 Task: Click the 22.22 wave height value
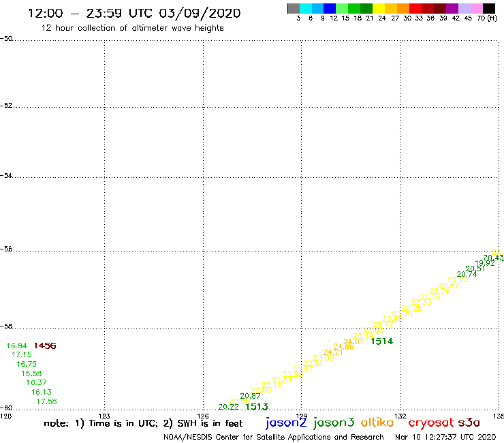pyautogui.click(x=458, y=280)
